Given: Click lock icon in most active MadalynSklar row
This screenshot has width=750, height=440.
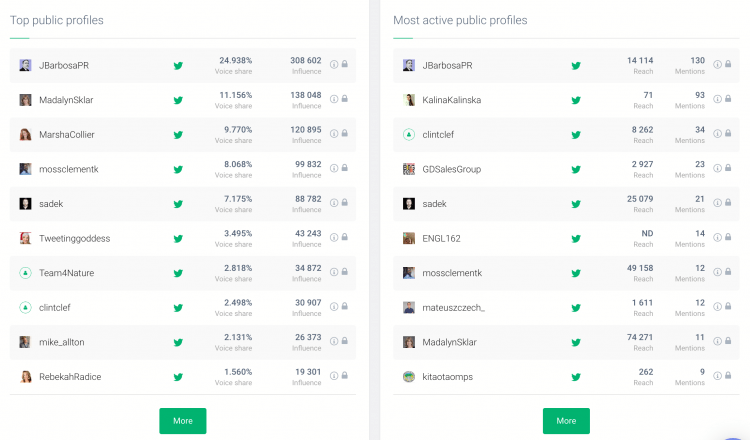Looking at the screenshot, I should [728, 341].
